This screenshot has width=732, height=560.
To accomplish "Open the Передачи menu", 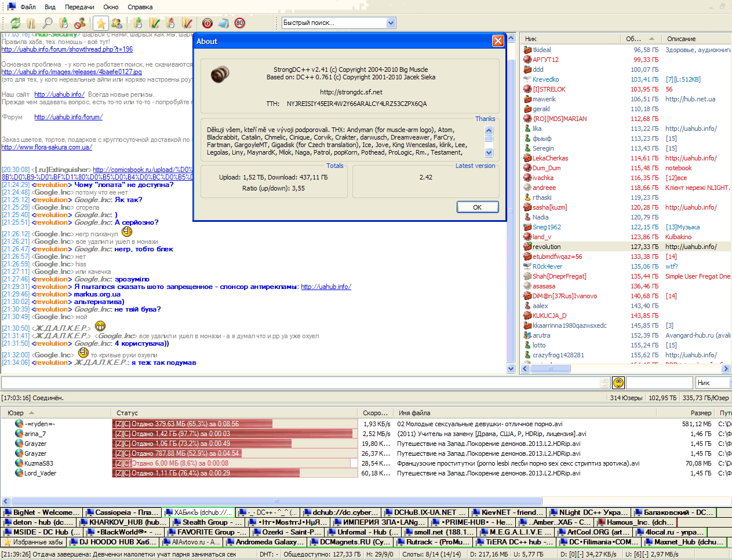I will pos(79,7).
